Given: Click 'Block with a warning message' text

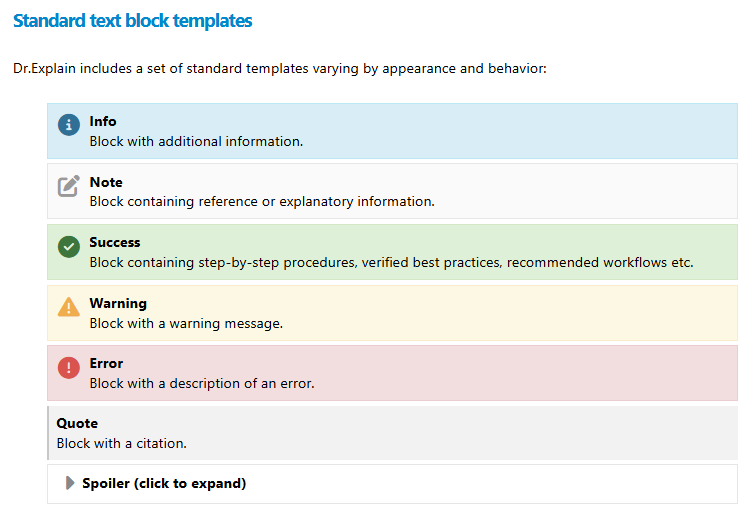Looking at the screenshot, I should (186, 323).
